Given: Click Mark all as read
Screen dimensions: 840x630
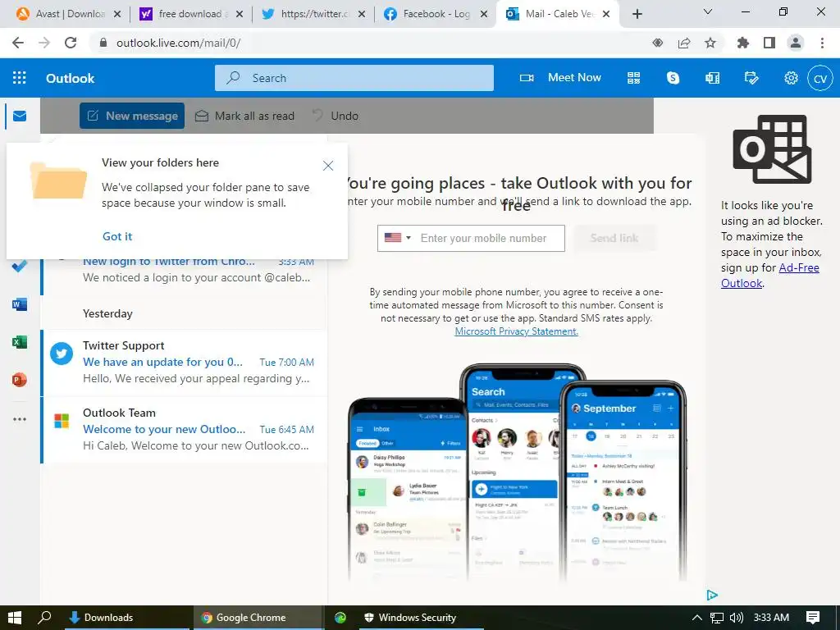Looking at the screenshot, I should (x=244, y=116).
